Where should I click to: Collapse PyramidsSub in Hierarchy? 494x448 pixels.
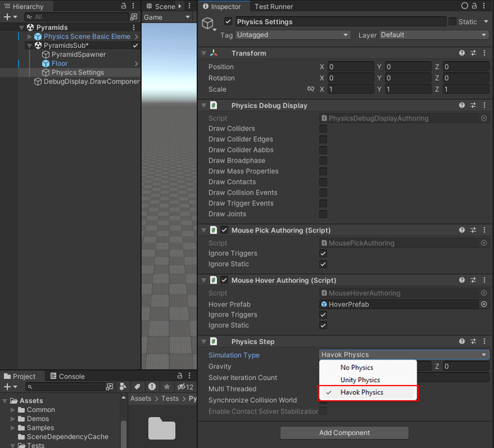click(30, 46)
